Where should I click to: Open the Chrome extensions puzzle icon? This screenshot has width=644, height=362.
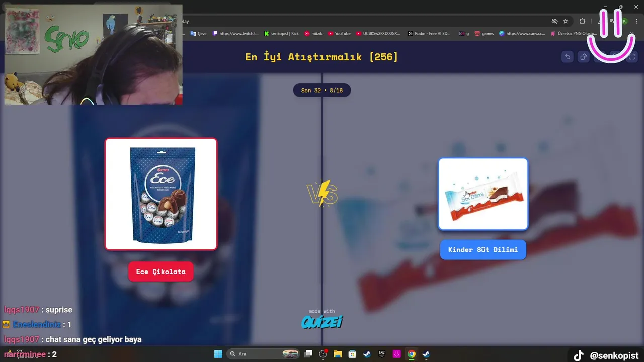pyautogui.click(x=582, y=21)
